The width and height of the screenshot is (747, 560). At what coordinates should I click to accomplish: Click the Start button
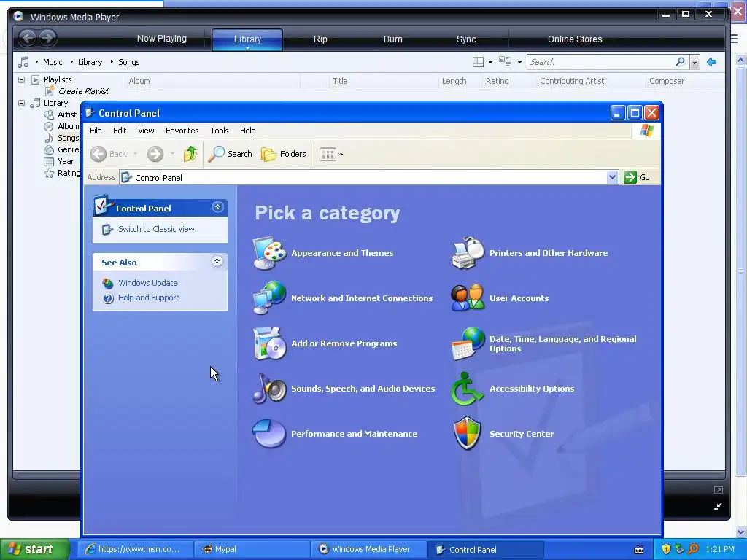point(34,550)
